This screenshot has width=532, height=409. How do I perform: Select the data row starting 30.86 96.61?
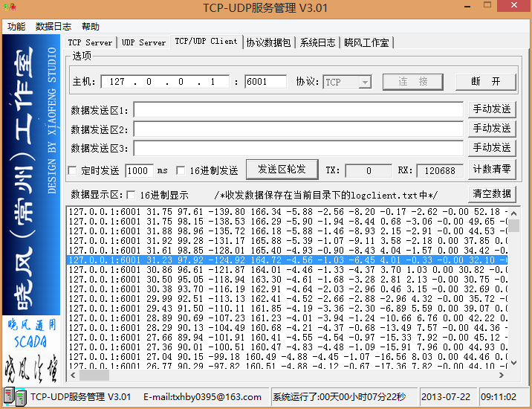pos(287,270)
